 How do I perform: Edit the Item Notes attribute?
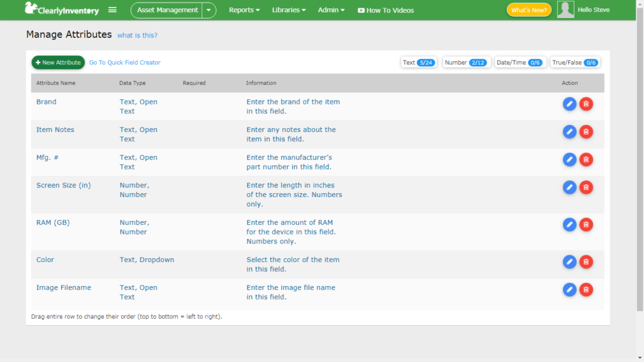click(x=569, y=132)
